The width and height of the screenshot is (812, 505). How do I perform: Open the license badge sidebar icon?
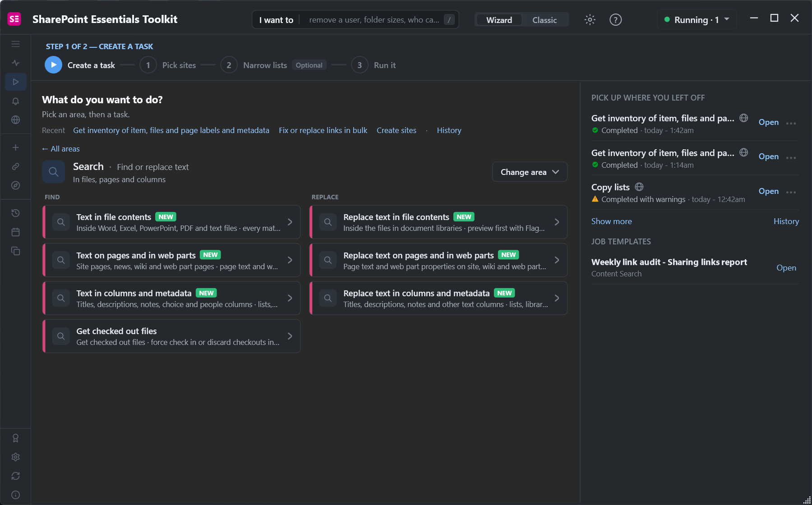[15, 438]
